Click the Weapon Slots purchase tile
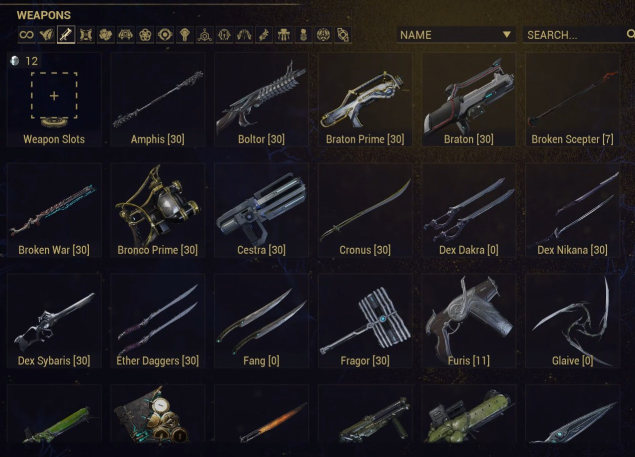The width and height of the screenshot is (635, 457). click(x=54, y=99)
